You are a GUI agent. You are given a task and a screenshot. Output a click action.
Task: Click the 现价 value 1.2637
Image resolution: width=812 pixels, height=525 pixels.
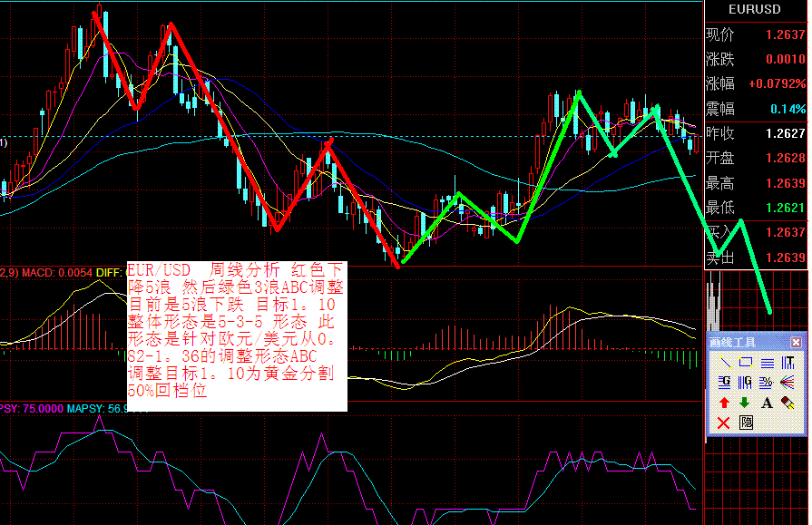pyautogui.click(x=786, y=34)
